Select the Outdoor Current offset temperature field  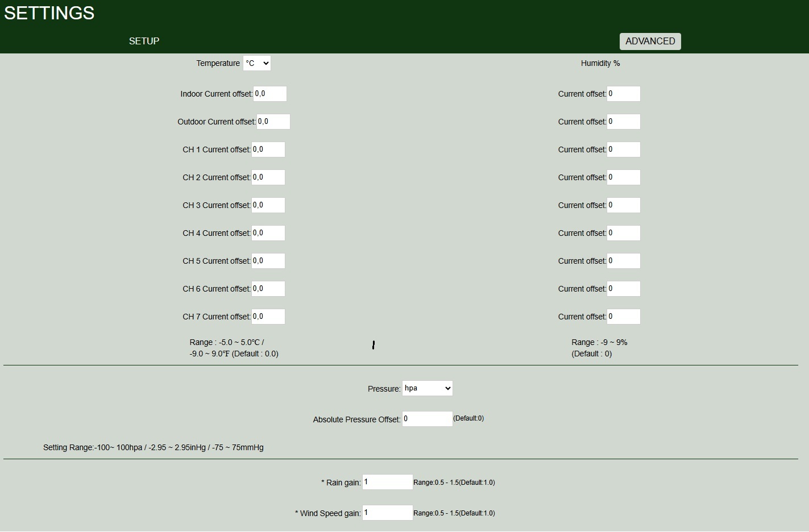pos(273,122)
